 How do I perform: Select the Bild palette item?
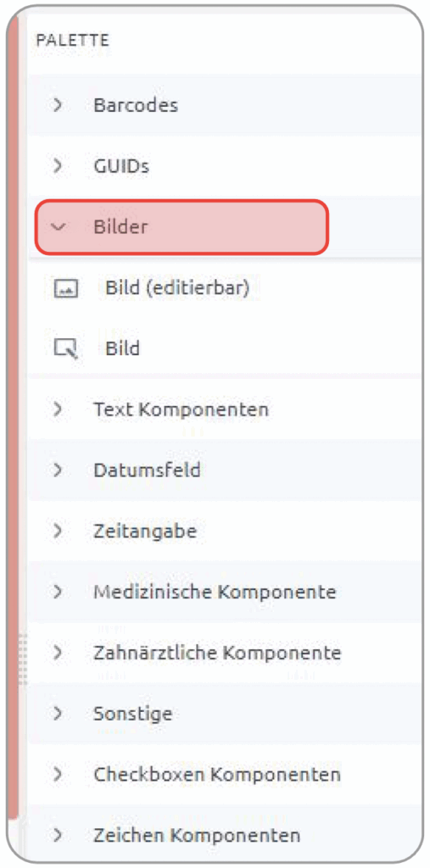click(122, 349)
